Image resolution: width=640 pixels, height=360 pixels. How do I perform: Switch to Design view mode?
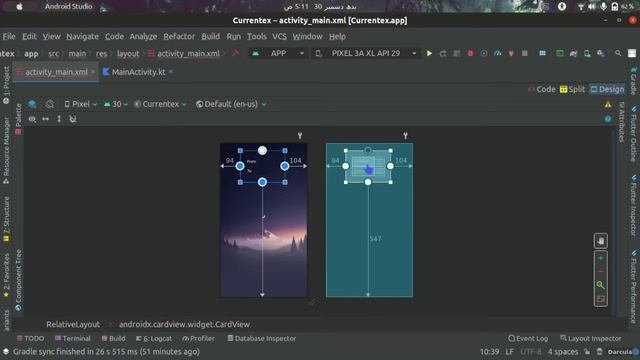607,89
